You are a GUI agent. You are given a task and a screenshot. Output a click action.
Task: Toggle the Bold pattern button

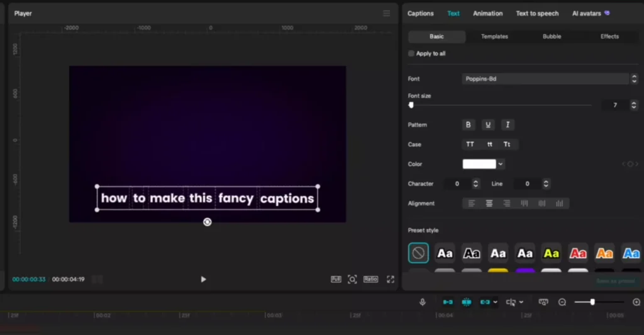click(x=468, y=125)
